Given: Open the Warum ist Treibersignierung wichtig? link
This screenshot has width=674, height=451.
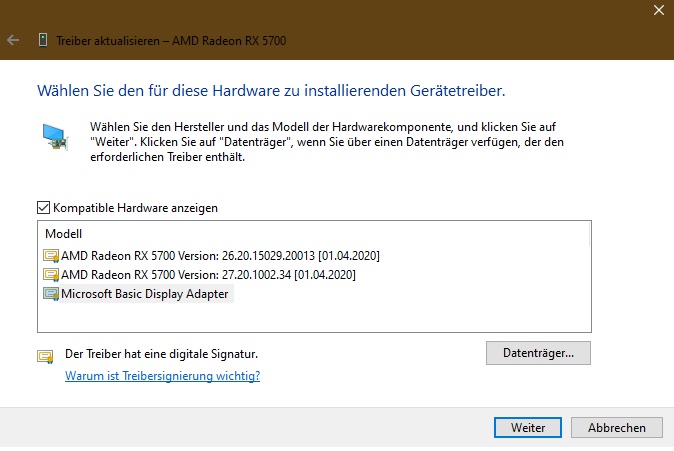Looking at the screenshot, I should [x=162, y=376].
